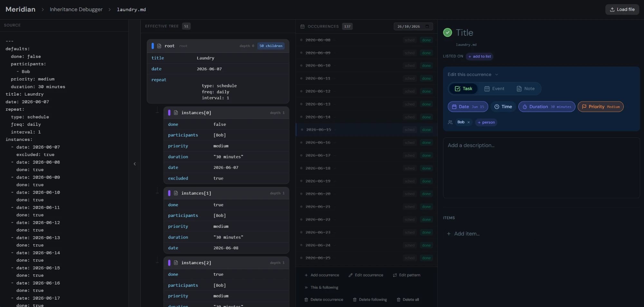This screenshot has height=307, width=644.
Task: Open the Duration 30 minutes chip
Action: (x=547, y=107)
